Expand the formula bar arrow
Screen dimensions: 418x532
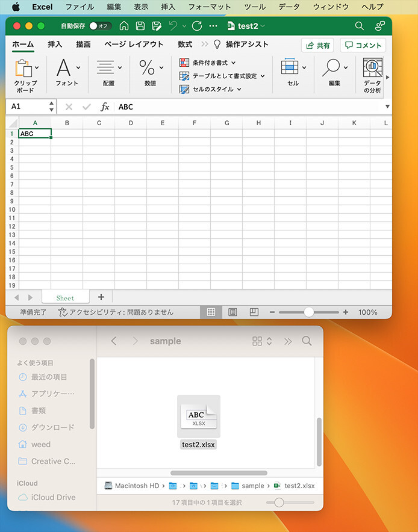coord(387,107)
